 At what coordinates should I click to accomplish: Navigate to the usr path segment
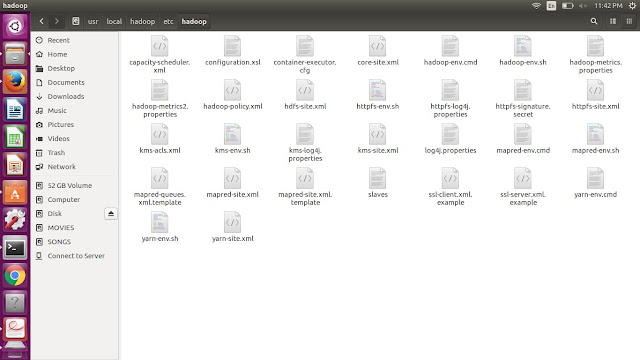tap(93, 21)
